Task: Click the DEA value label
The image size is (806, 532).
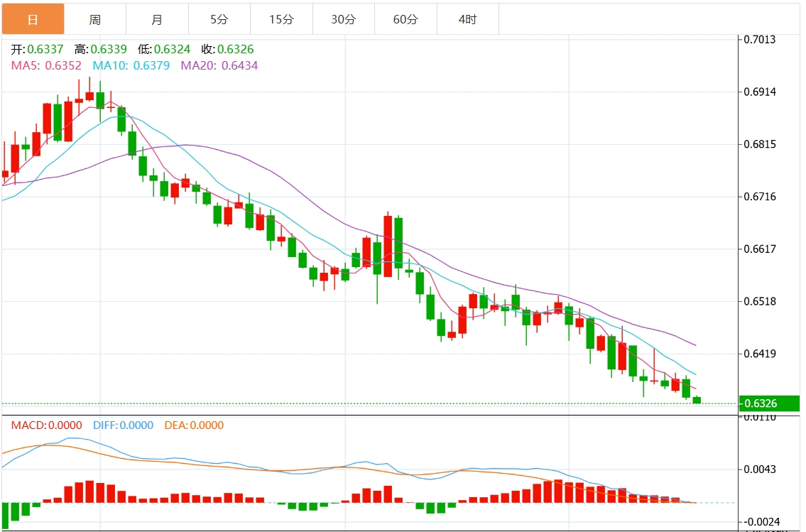Action: [195, 425]
